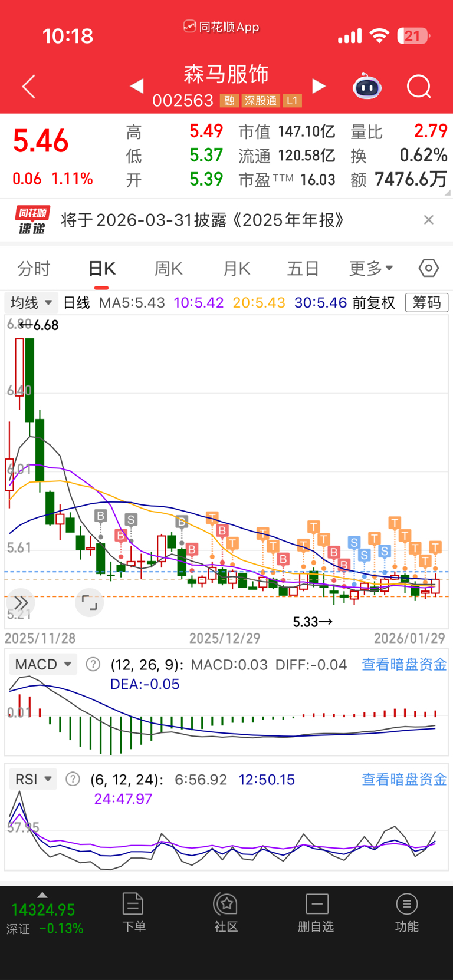The height and width of the screenshot is (980, 453).
Task: Open the MACD indicator dropdown
Action: tap(43, 665)
